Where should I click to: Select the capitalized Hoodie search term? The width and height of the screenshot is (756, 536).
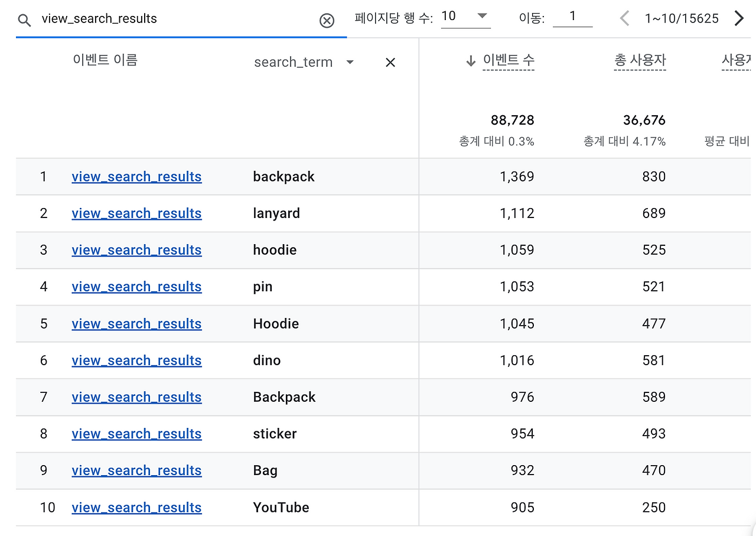coord(276,324)
